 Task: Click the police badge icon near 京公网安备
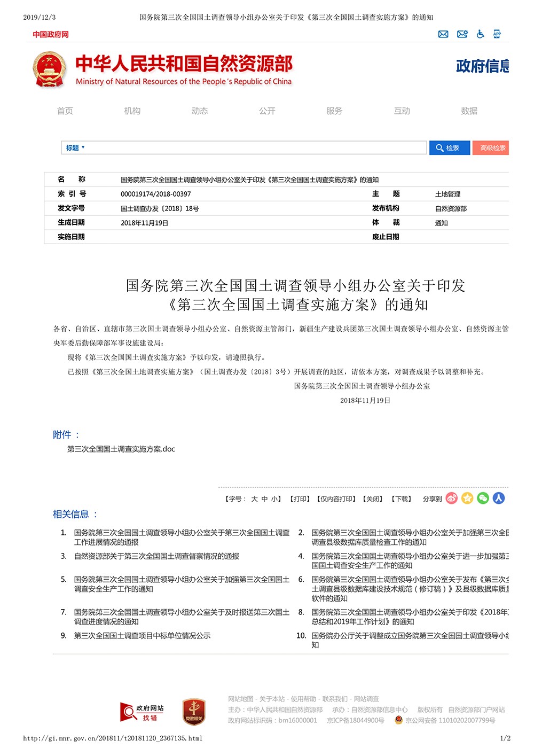(x=398, y=720)
